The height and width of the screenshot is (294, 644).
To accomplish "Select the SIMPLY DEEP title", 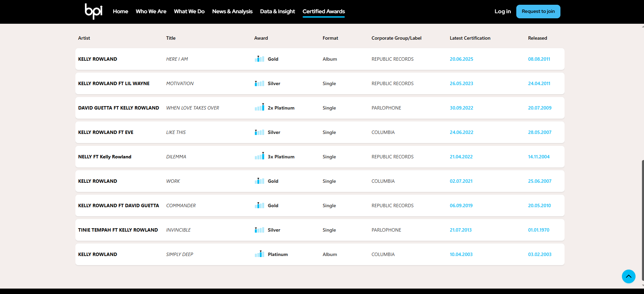I will click(x=180, y=254).
